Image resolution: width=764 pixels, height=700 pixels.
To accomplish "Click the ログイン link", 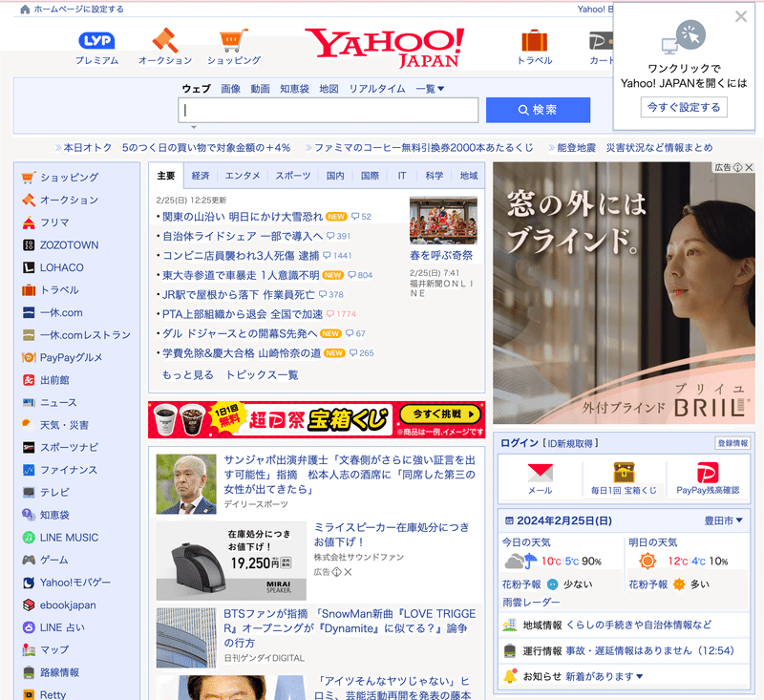I will (x=520, y=443).
